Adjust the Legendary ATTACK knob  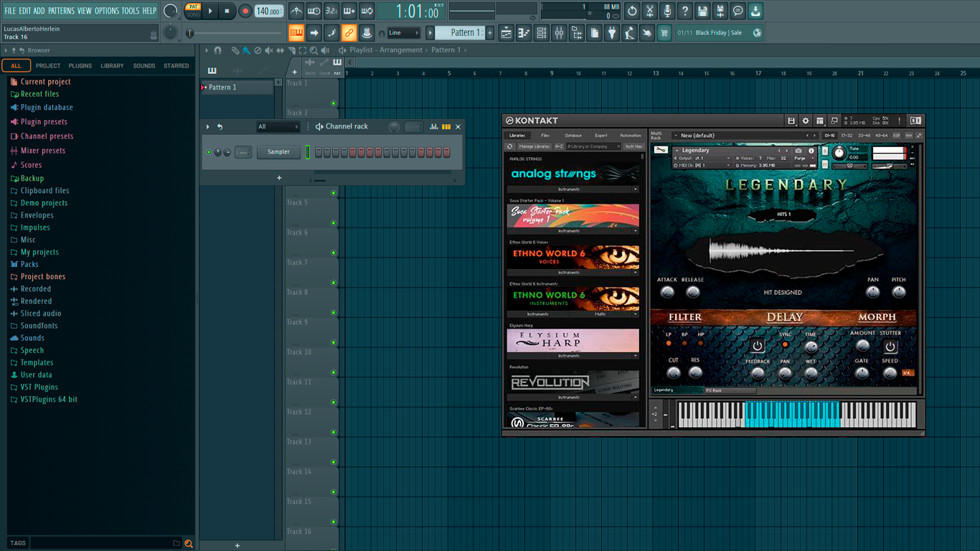tap(667, 292)
